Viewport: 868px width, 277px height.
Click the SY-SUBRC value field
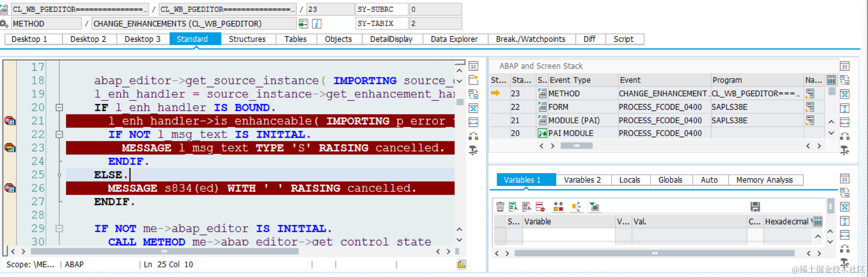pos(435,9)
